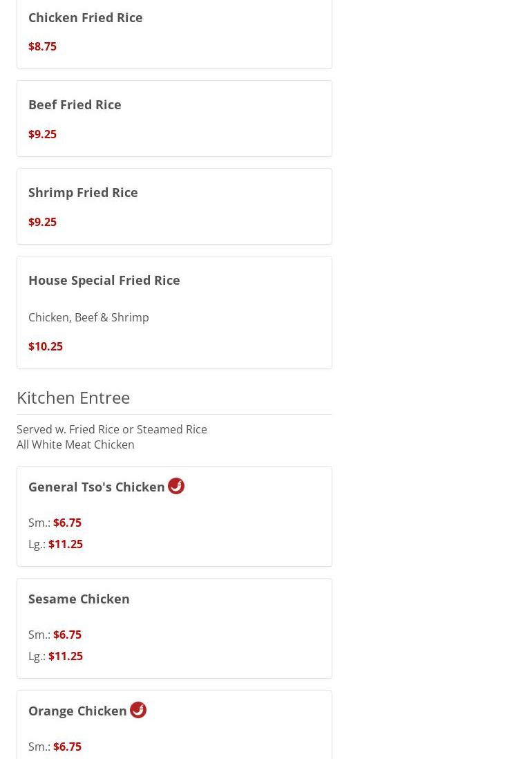
Task: Click Chicken, Beef & Shrimp description text
Action: (88, 317)
